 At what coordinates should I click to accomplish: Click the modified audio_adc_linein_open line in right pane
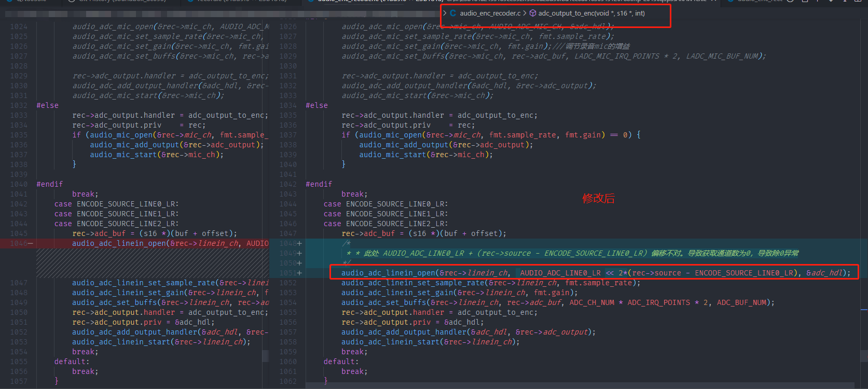point(596,273)
